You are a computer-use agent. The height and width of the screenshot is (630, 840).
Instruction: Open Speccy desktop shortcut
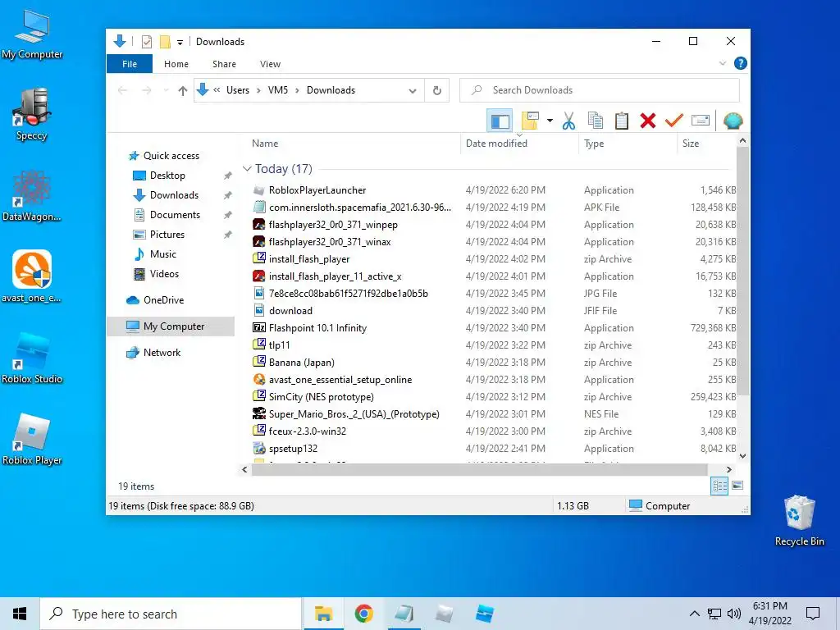(32, 114)
